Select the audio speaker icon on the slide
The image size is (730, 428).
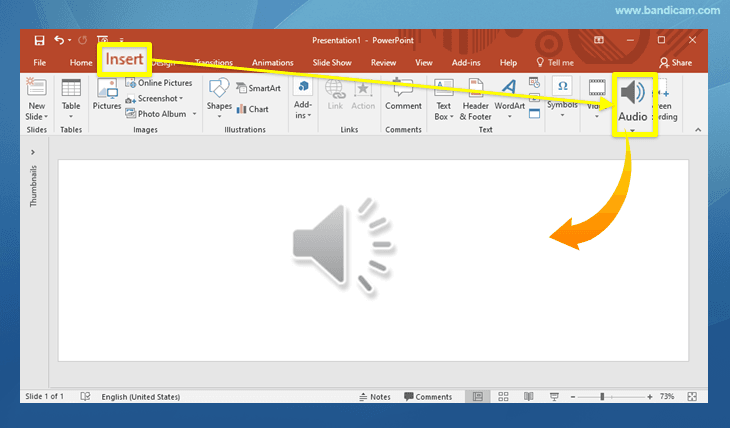pos(342,247)
